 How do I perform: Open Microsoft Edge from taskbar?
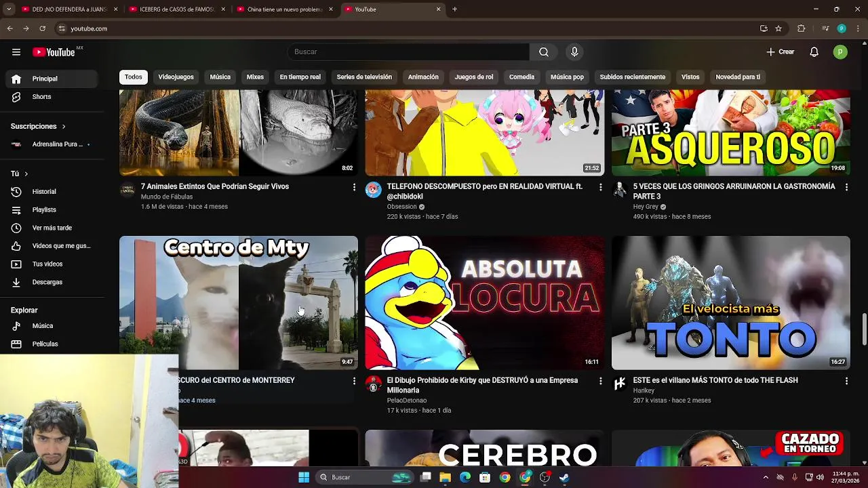click(x=465, y=477)
